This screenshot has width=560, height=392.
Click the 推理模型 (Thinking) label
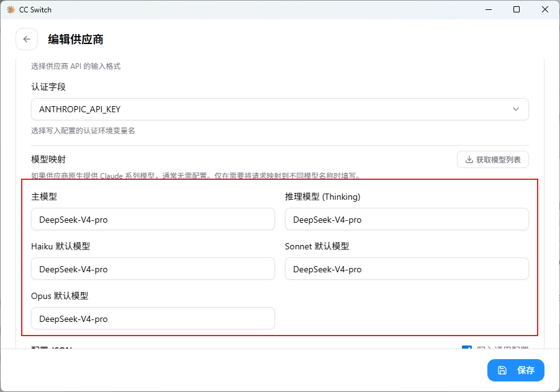323,197
